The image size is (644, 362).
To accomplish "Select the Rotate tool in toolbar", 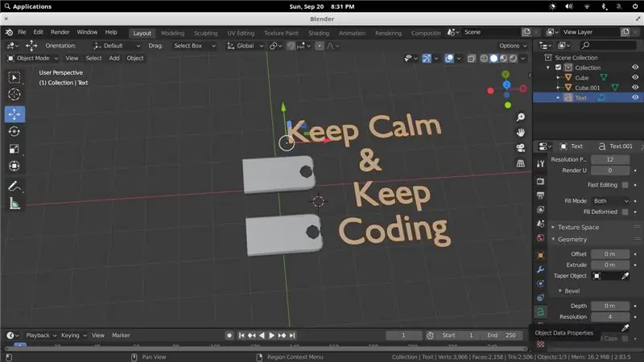I will (x=14, y=131).
